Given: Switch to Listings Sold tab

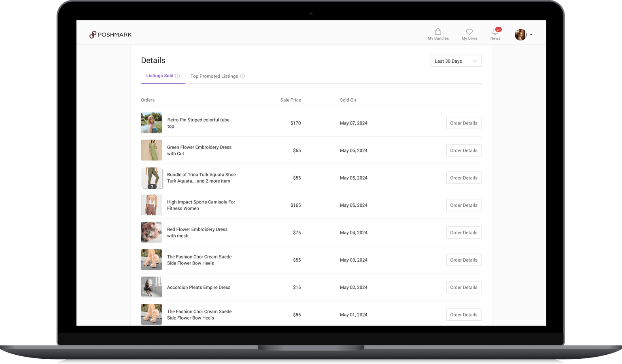Looking at the screenshot, I should pyautogui.click(x=159, y=76).
